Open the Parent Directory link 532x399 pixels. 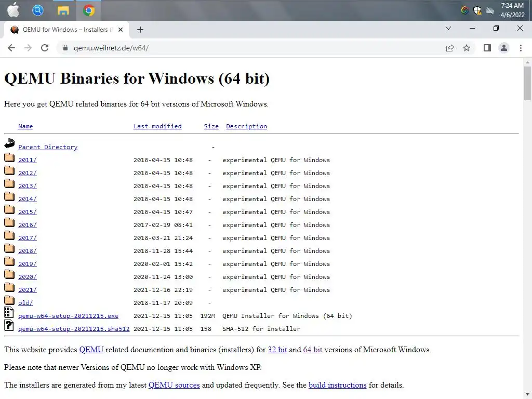coord(48,147)
